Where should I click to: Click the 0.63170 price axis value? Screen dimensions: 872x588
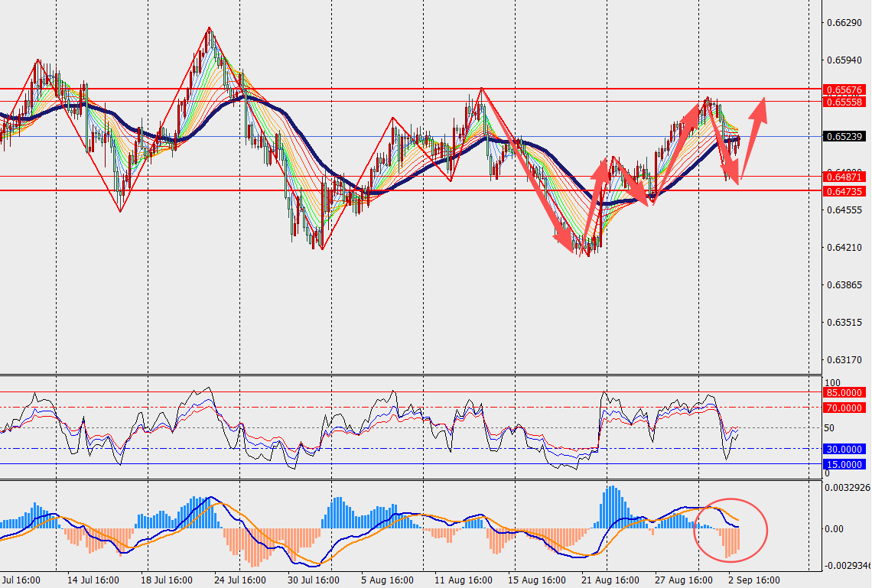tap(844, 359)
